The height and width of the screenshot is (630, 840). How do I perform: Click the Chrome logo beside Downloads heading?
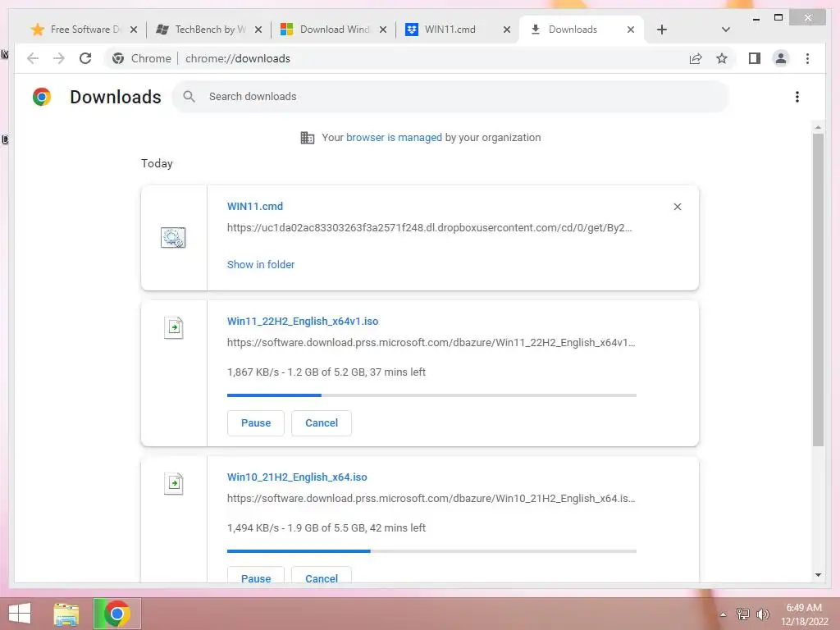[42, 97]
